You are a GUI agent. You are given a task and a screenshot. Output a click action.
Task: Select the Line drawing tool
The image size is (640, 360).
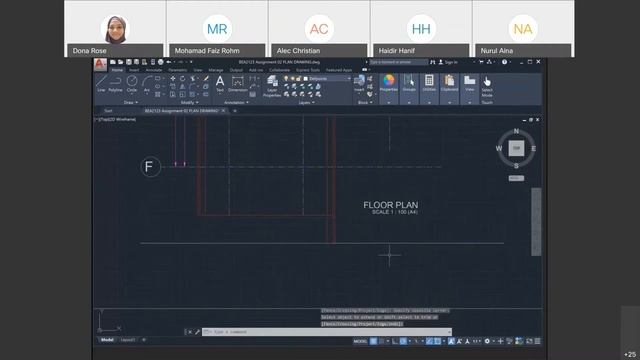coord(101,83)
